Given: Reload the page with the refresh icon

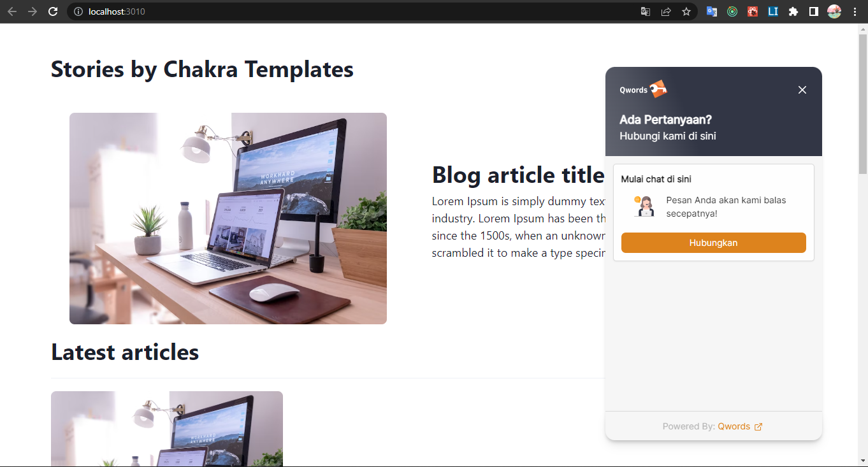Looking at the screenshot, I should click(54, 11).
